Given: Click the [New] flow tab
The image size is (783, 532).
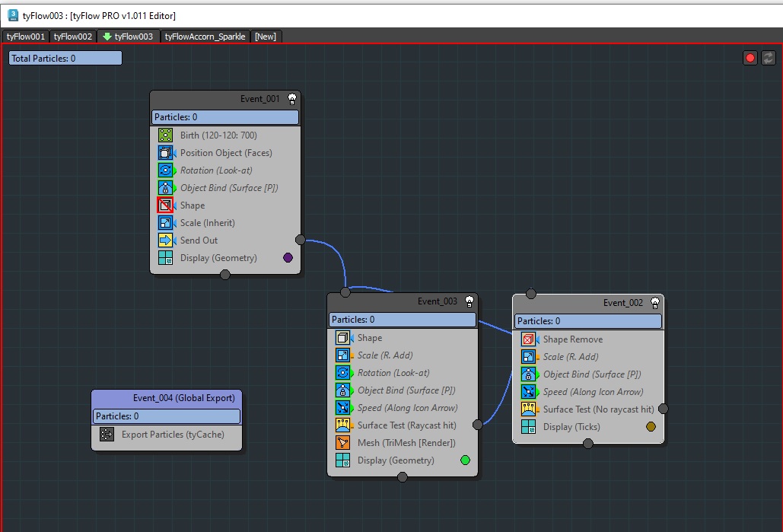Looking at the screenshot, I should pos(266,37).
